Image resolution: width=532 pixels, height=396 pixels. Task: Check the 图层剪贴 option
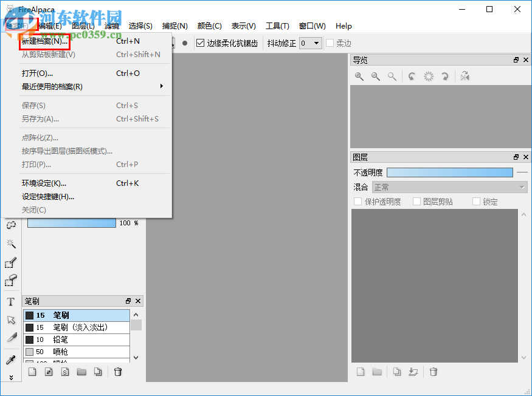(x=417, y=201)
